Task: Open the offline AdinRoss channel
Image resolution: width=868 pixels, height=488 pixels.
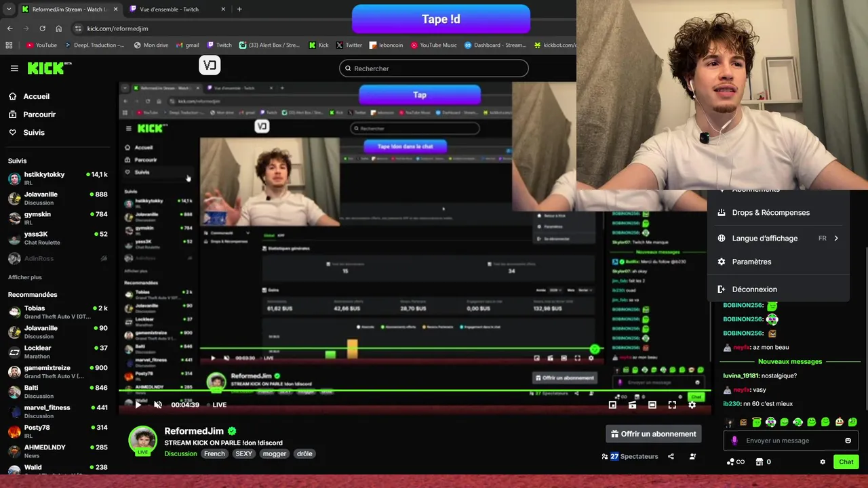Action: pos(58,258)
